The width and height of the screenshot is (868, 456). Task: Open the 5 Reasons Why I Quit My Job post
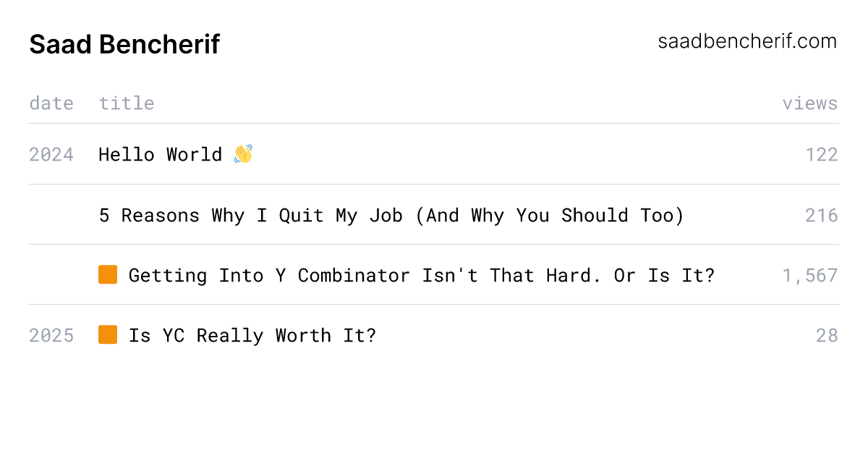click(391, 215)
